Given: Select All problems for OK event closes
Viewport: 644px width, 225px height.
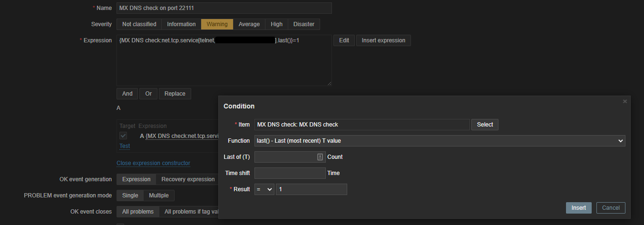Looking at the screenshot, I should 138,212.
